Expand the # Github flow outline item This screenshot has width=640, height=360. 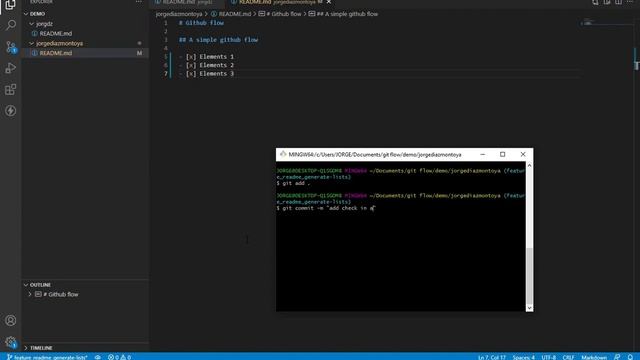[x=30, y=294]
